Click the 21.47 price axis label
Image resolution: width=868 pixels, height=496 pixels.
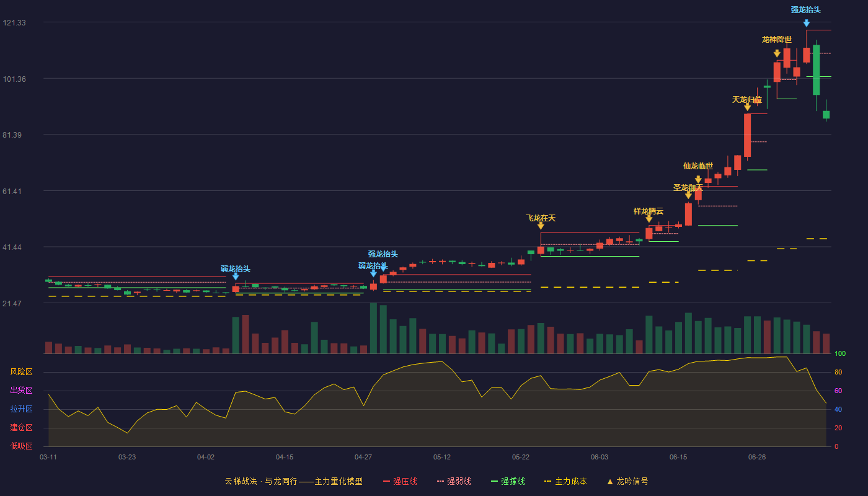pyautogui.click(x=12, y=304)
